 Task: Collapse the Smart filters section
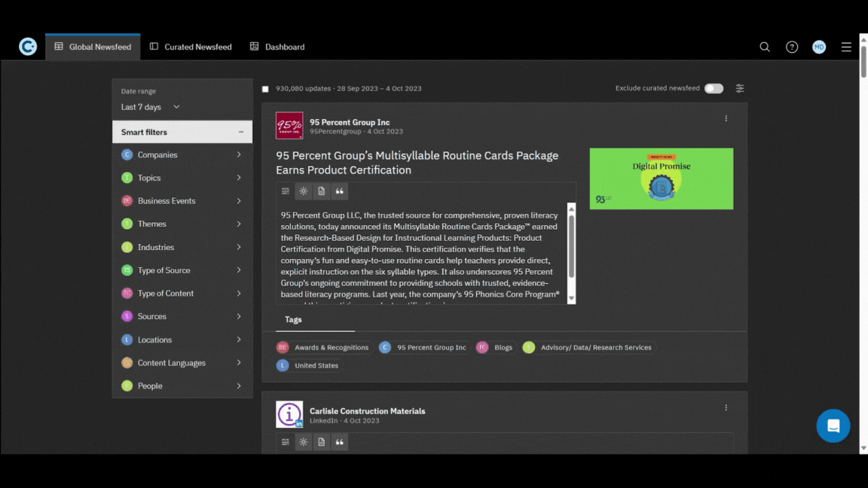click(x=241, y=132)
